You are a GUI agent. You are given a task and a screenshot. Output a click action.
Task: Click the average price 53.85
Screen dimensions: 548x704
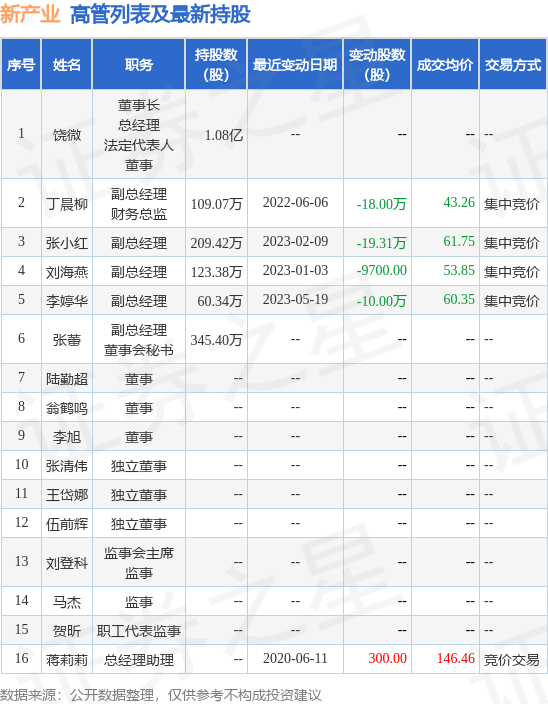pyautogui.click(x=459, y=270)
